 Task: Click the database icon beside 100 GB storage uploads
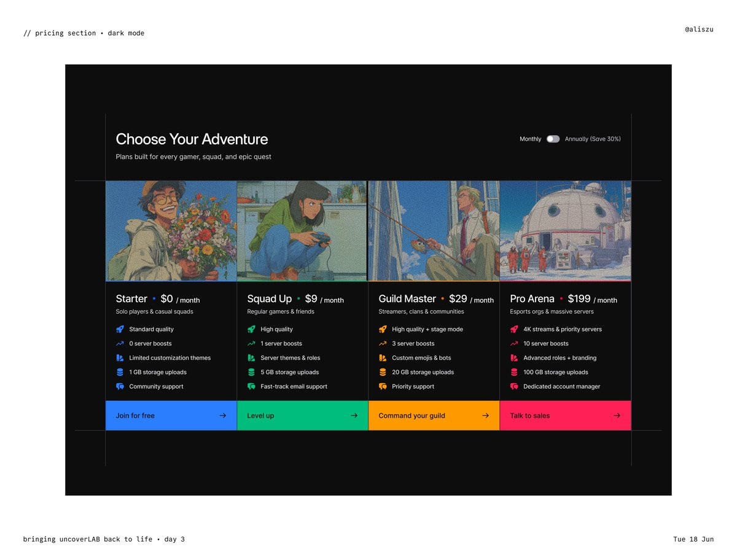pos(514,372)
